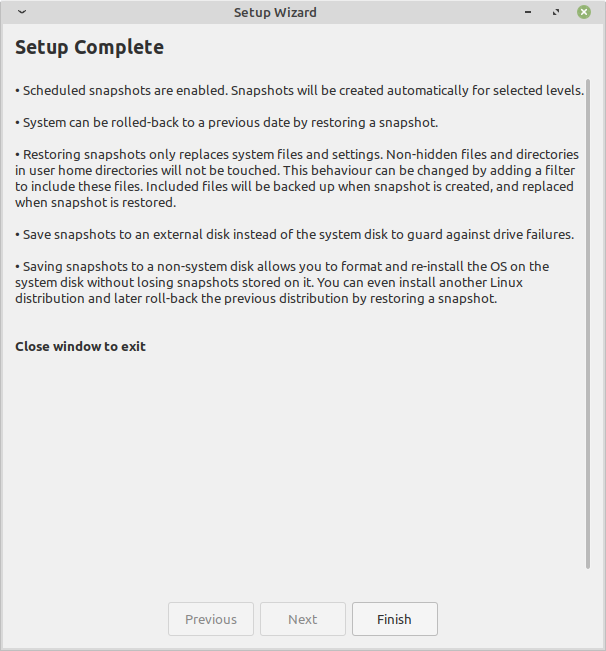
Task: Open the window menu chevron in title bar
Action: coord(22,12)
